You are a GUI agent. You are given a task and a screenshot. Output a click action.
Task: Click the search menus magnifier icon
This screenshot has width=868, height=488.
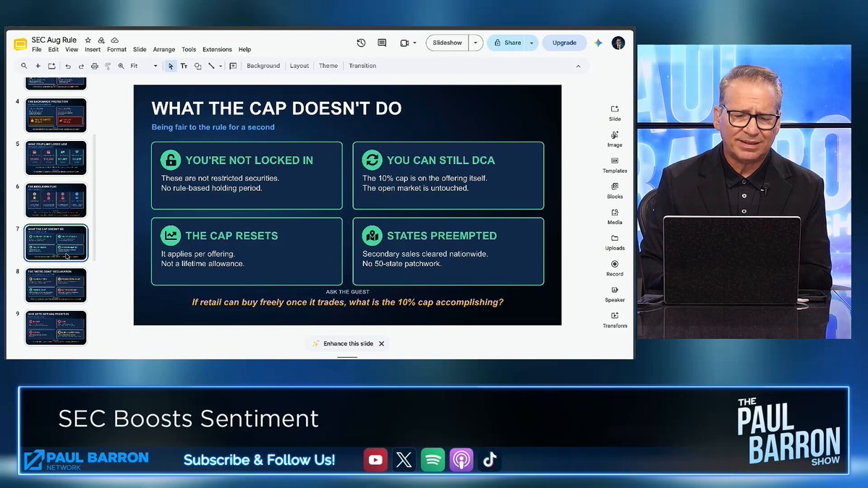point(24,66)
